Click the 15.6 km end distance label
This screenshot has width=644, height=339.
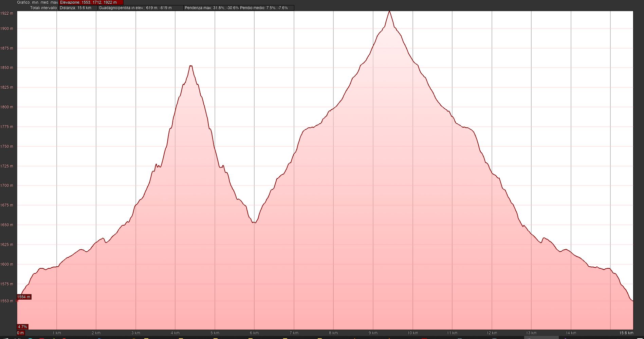[x=626, y=333]
